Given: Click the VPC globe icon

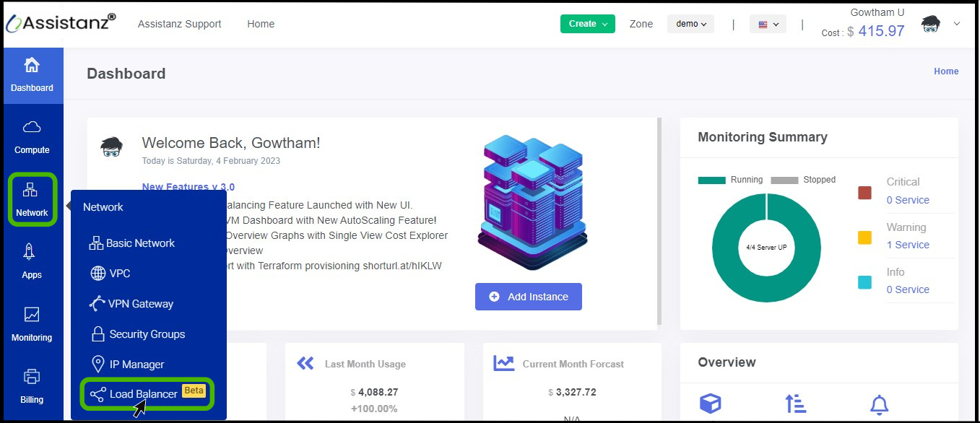Looking at the screenshot, I should pos(98,274).
